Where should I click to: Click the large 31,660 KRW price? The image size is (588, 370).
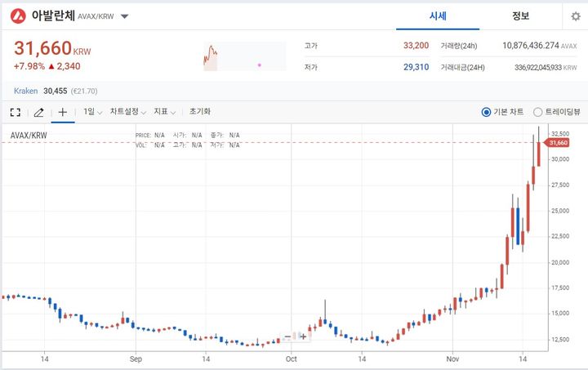52,48
